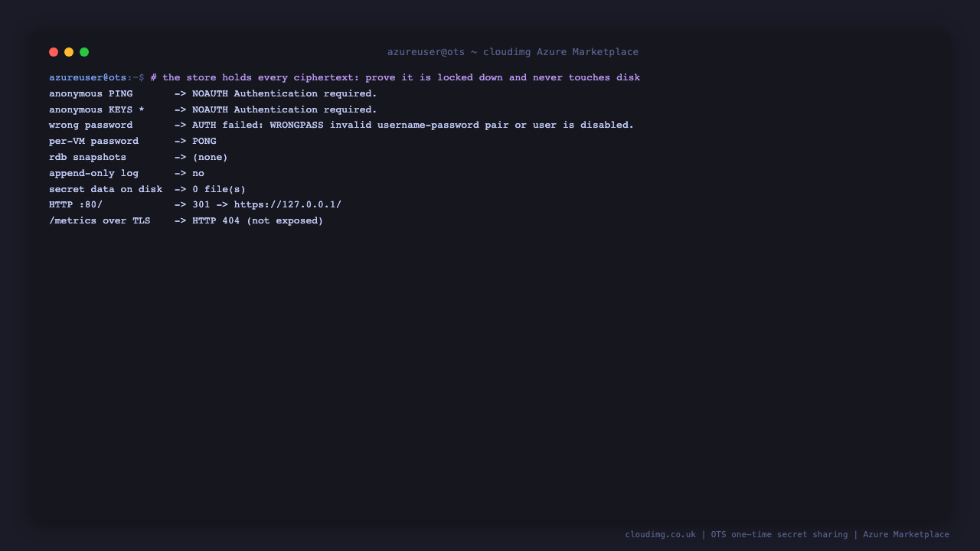
Task: Click the window title 'azureuser@ots ~ cloudimg Azure Marketplace'
Action: 513,52
